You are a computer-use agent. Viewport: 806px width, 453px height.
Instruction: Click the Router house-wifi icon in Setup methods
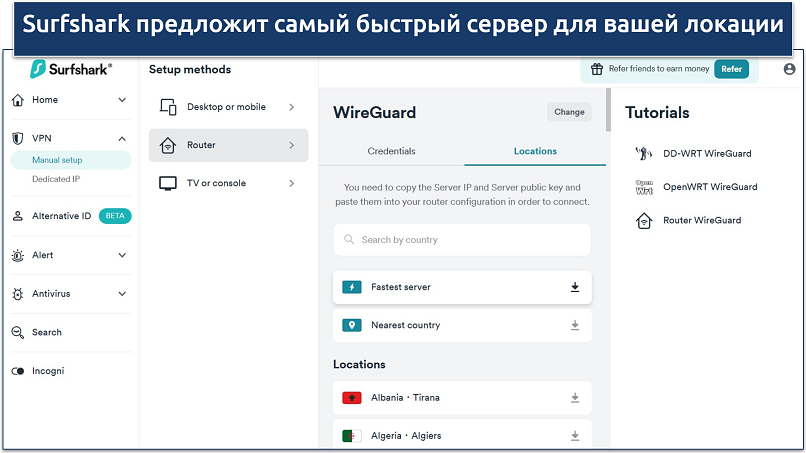168,146
